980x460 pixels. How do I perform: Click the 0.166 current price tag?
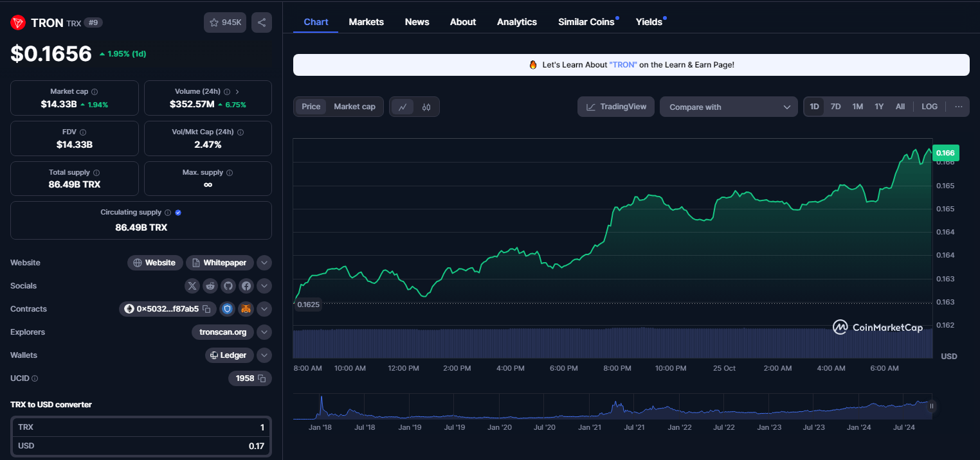(945, 153)
